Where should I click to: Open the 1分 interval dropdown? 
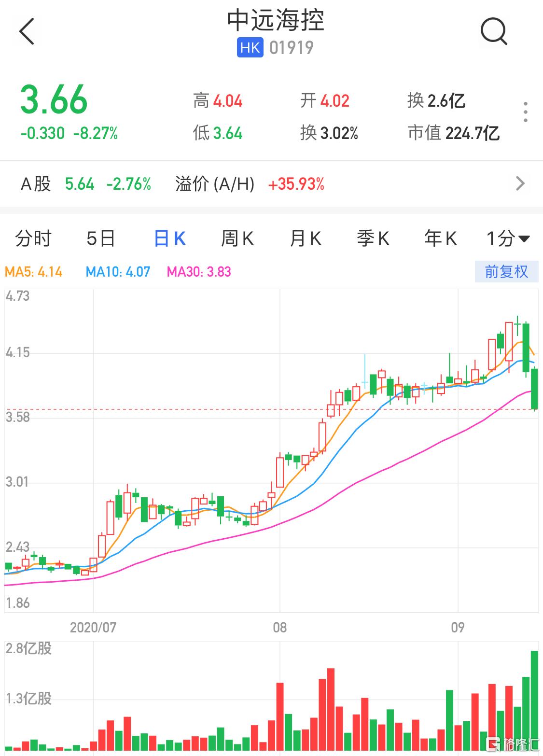click(x=508, y=238)
